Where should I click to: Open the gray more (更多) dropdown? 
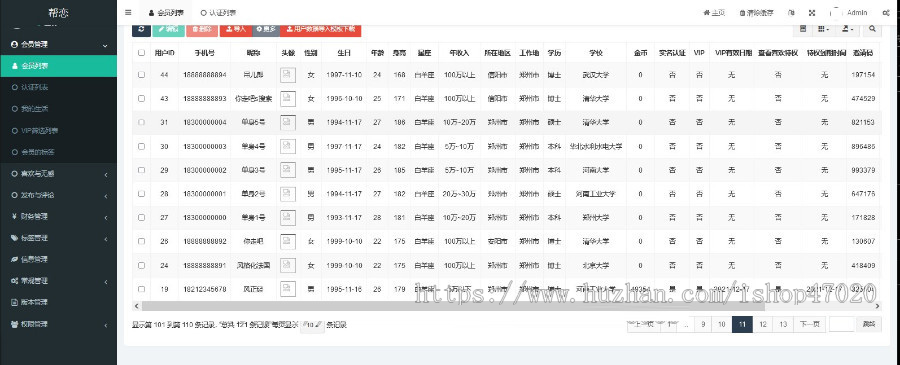[x=266, y=29]
